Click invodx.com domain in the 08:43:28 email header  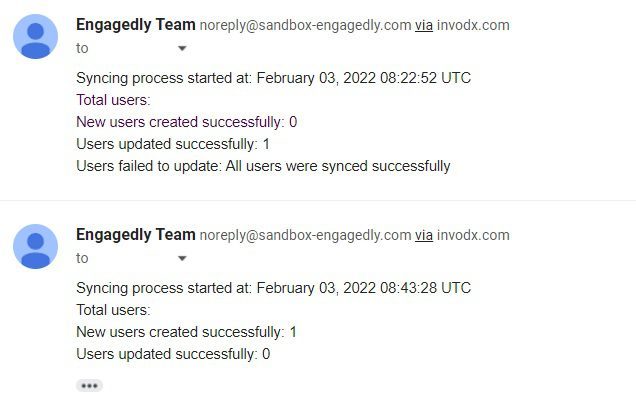click(x=473, y=236)
